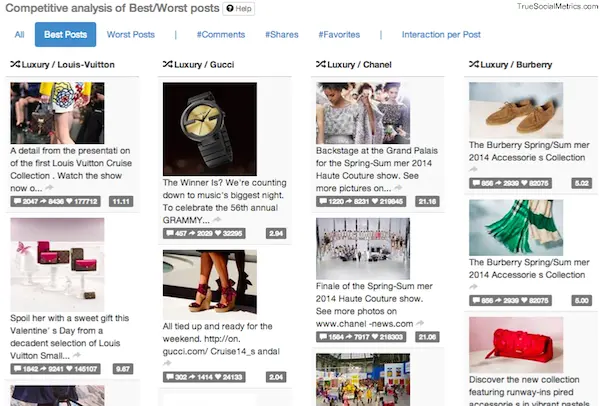Open the Chanel backstage Grand Palais thumbnail
The width and height of the screenshot is (600, 406).
coord(363,113)
